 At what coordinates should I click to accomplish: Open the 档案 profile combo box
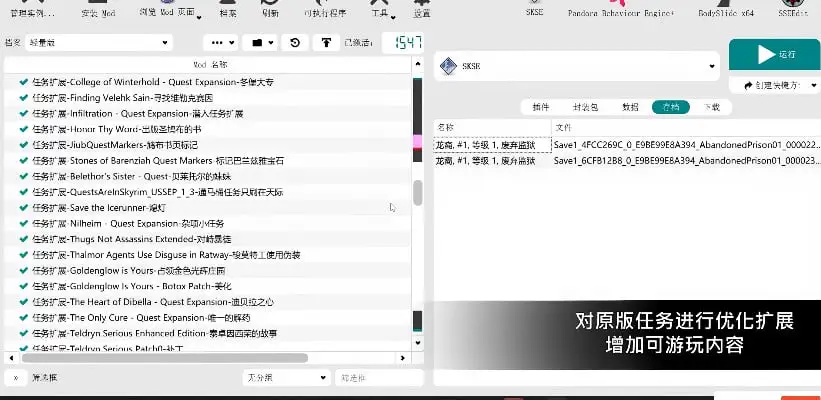(98, 42)
